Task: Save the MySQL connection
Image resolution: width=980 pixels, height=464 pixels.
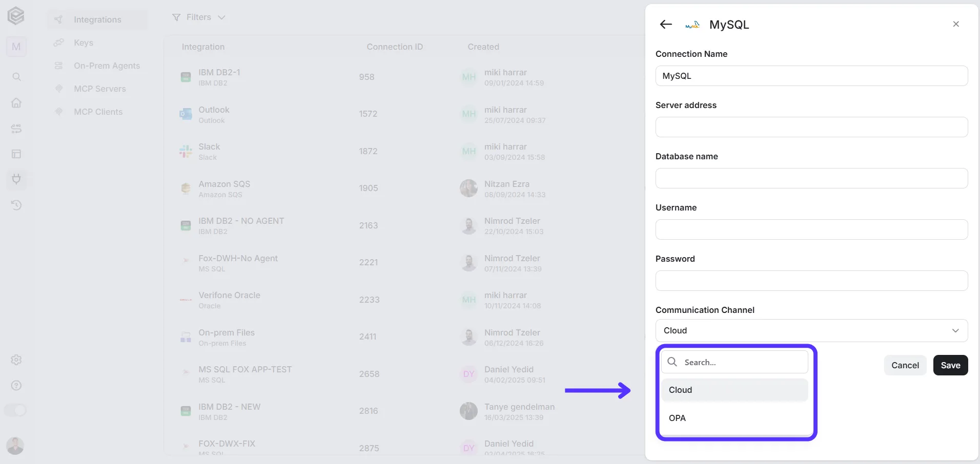Action: [x=950, y=365]
